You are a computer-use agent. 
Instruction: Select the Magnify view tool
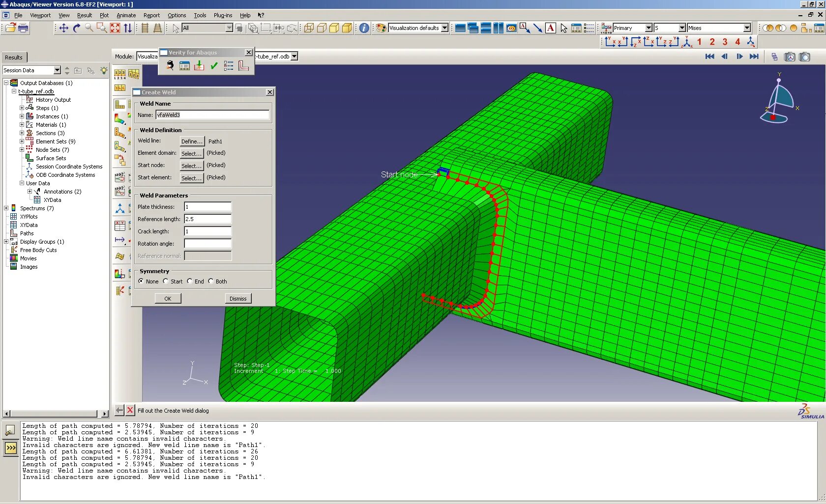pyautogui.click(x=89, y=28)
